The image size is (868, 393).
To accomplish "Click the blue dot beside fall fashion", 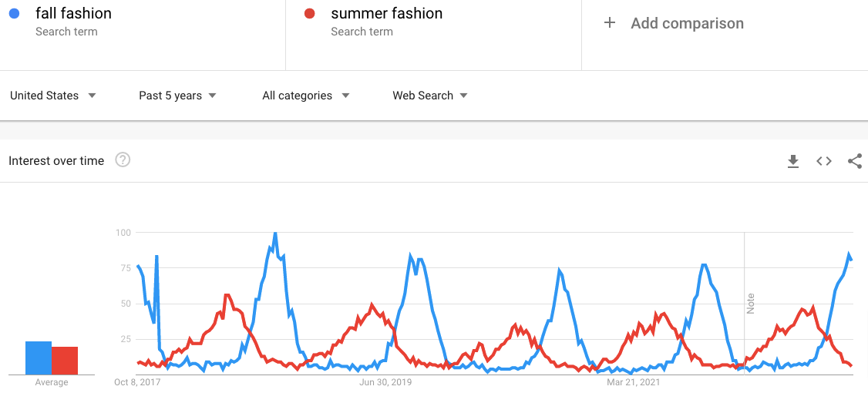I will coord(15,14).
